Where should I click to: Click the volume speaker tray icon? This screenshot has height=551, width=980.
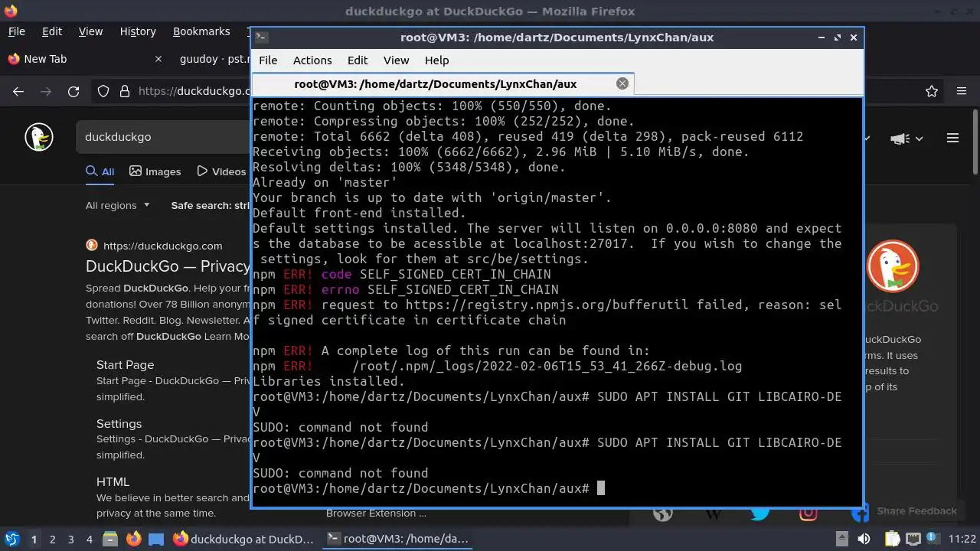tap(864, 539)
